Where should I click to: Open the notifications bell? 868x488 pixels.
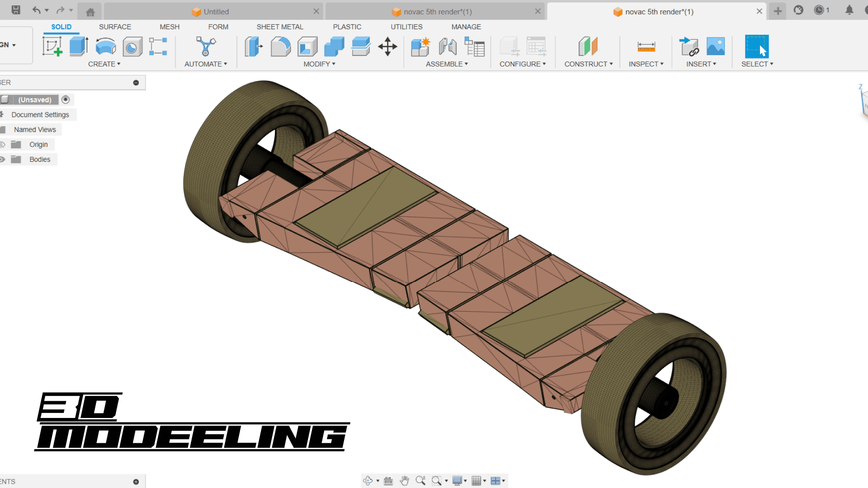point(849,10)
